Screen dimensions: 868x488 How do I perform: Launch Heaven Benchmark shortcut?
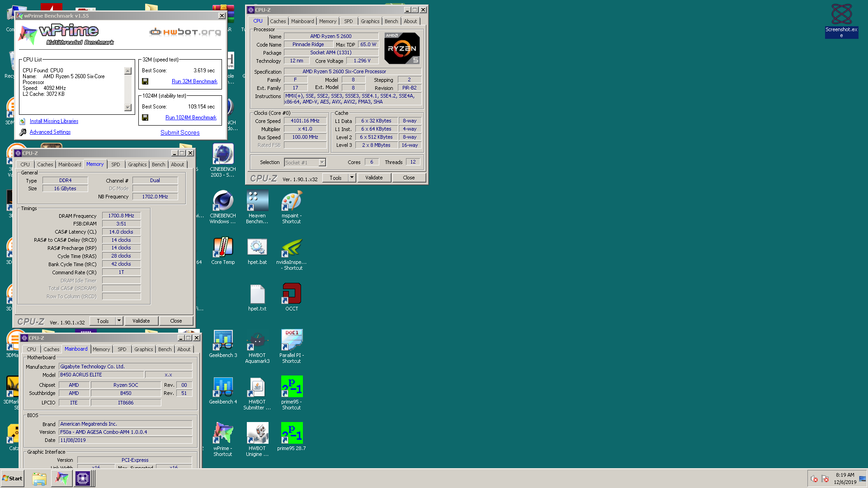click(257, 207)
